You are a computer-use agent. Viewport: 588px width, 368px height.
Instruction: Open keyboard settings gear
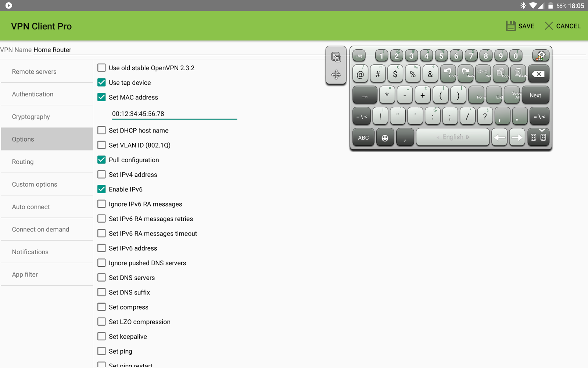tap(541, 56)
